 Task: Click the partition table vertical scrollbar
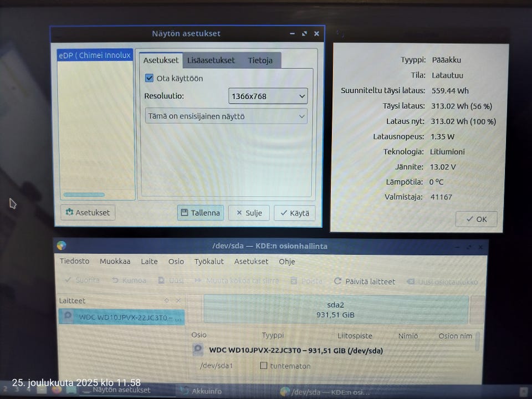pos(477,341)
